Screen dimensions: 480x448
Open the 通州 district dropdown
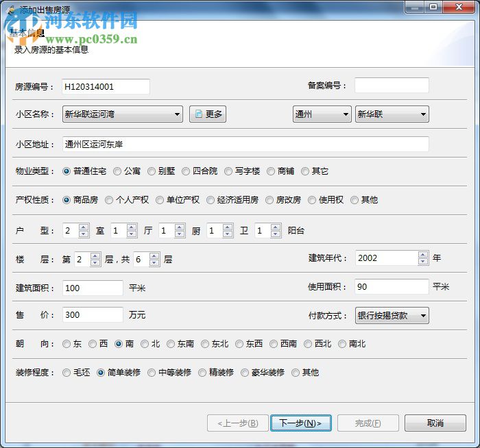[x=322, y=114]
